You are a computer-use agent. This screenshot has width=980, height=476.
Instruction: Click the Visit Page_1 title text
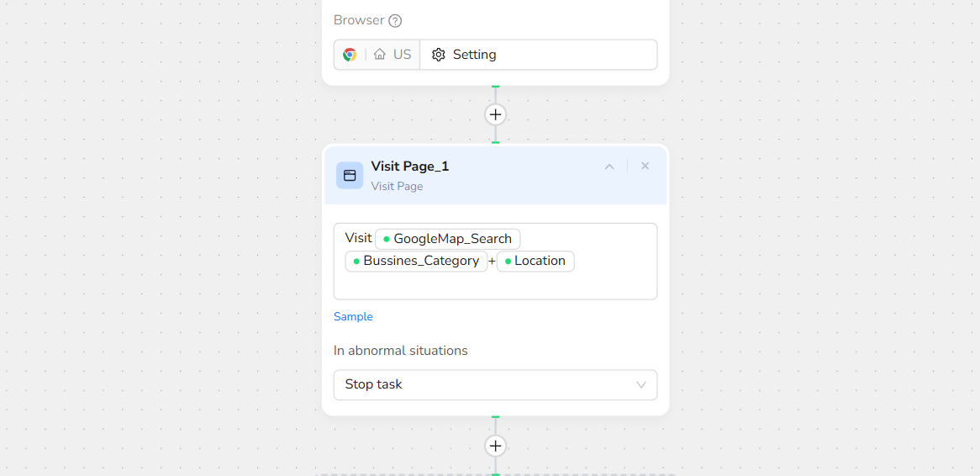[x=410, y=167]
